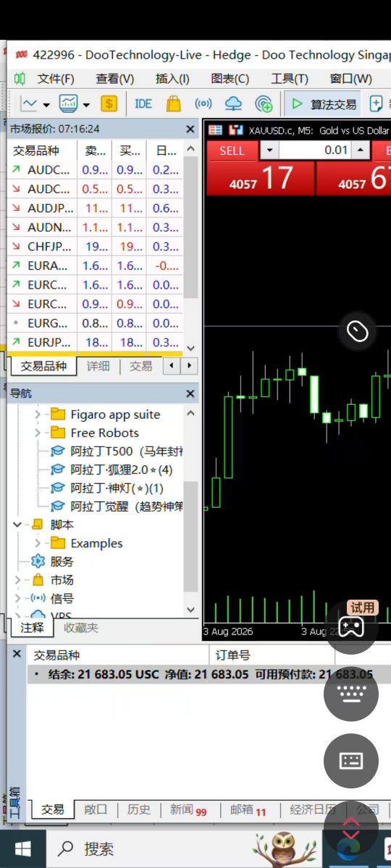Click the chart template toolbar icon

click(70, 103)
